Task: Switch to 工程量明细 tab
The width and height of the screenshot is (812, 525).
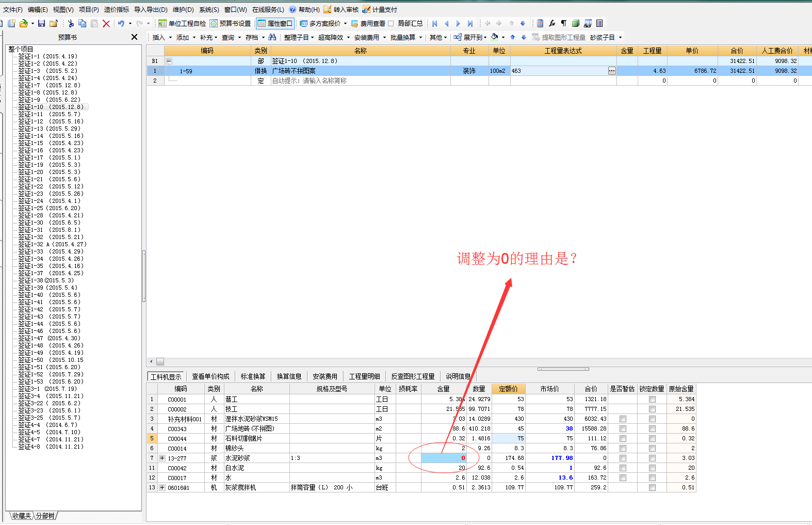Action: point(364,376)
